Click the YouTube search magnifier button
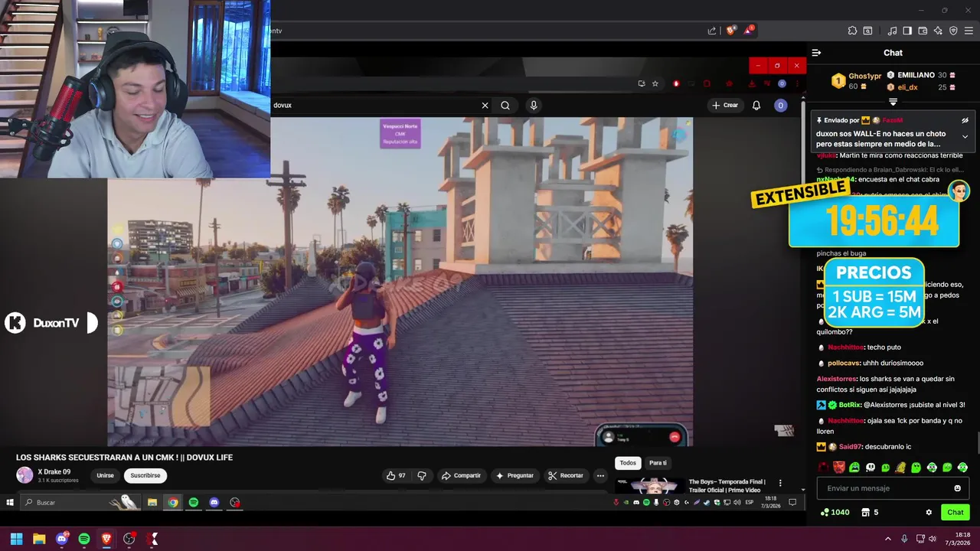 505,106
